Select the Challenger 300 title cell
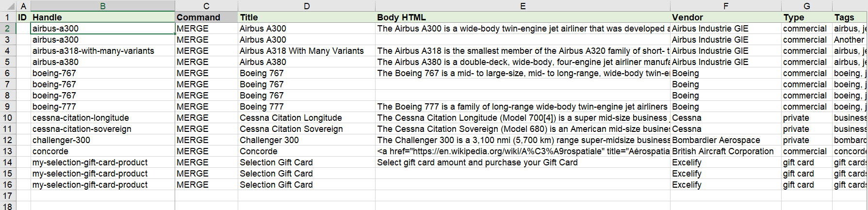The height and width of the screenshot is (210, 868). [x=306, y=140]
